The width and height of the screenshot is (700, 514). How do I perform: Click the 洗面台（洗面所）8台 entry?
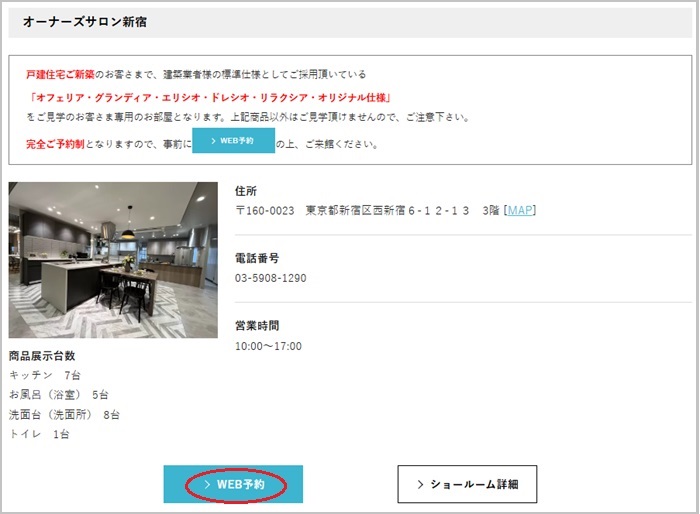coord(64,414)
